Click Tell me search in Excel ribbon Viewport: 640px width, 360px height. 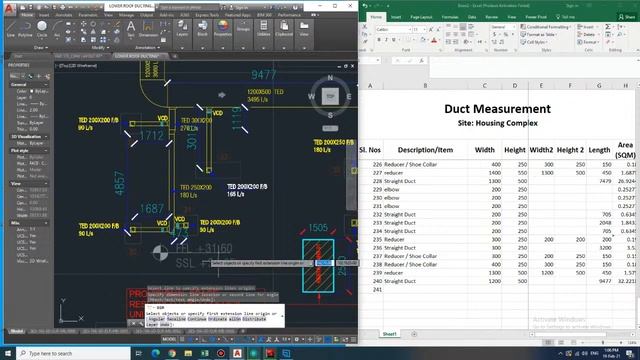[565, 17]
